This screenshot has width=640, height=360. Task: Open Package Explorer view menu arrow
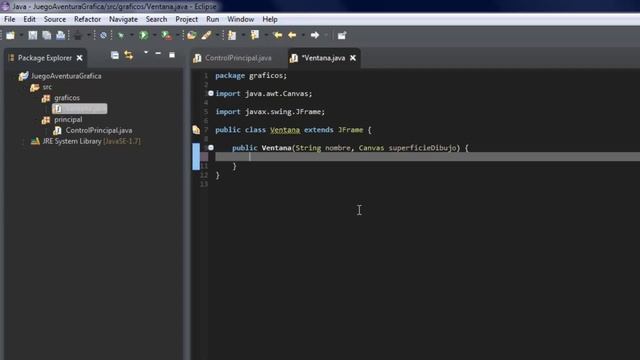(x=146, y=53)
